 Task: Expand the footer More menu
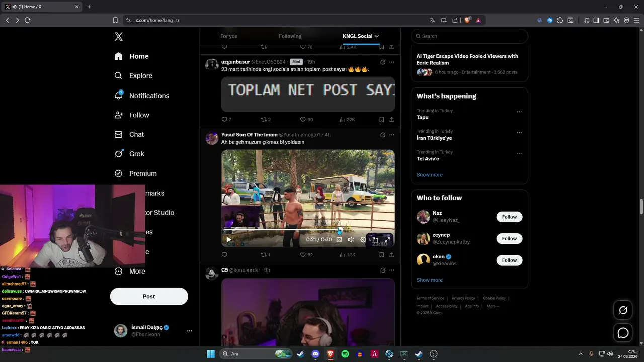point(493,306)
